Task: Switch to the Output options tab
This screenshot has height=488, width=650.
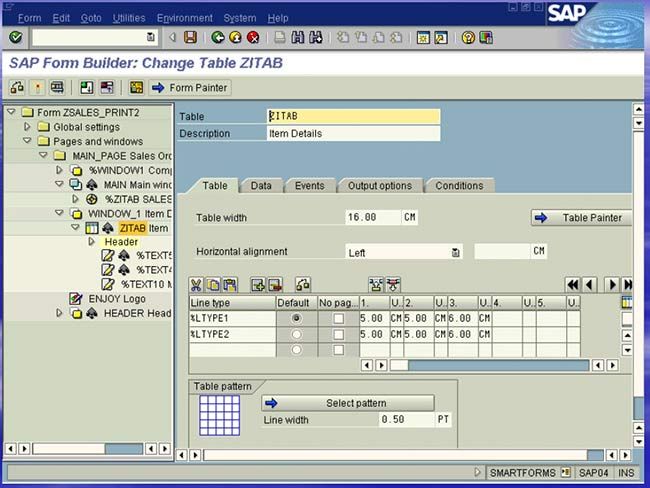Action: click(x=380, y=186)
